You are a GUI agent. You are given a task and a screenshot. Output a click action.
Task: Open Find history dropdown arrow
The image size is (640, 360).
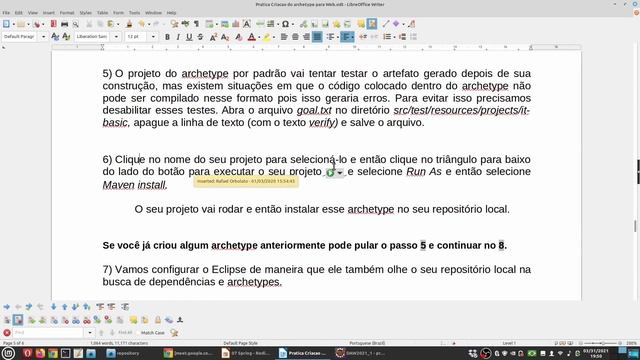tap(90, 333)
